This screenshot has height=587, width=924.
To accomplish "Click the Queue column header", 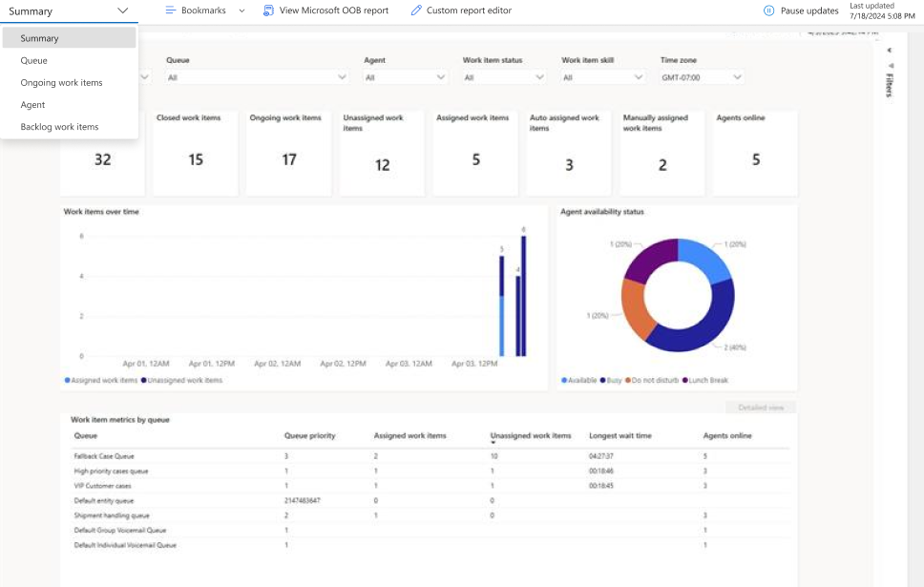I will click(86, 435).
